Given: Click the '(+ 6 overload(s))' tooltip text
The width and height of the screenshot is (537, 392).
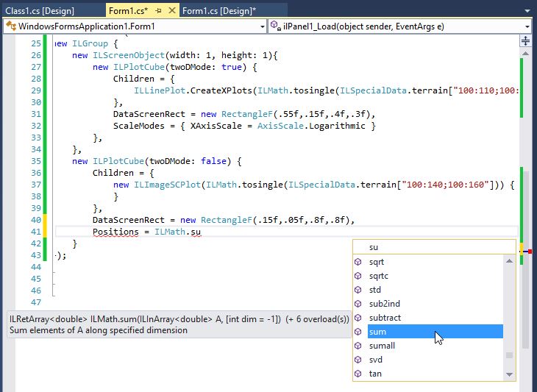Looking at the screenshot, I should (317, 319).
